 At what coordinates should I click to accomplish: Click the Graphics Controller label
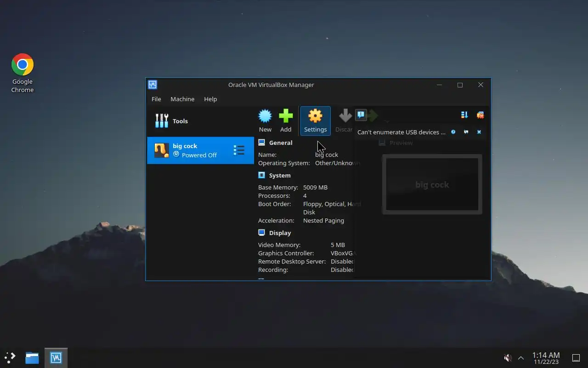click(x=286, y=253)
